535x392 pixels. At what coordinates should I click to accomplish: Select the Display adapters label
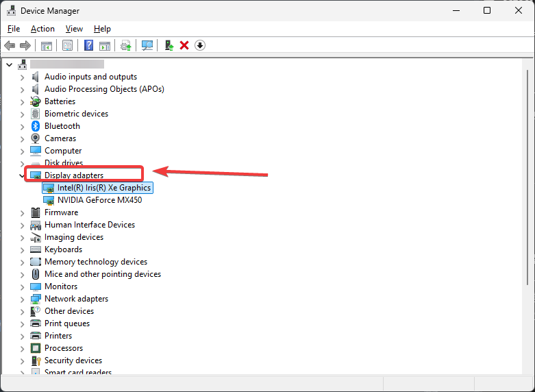[x=74, y=175]
